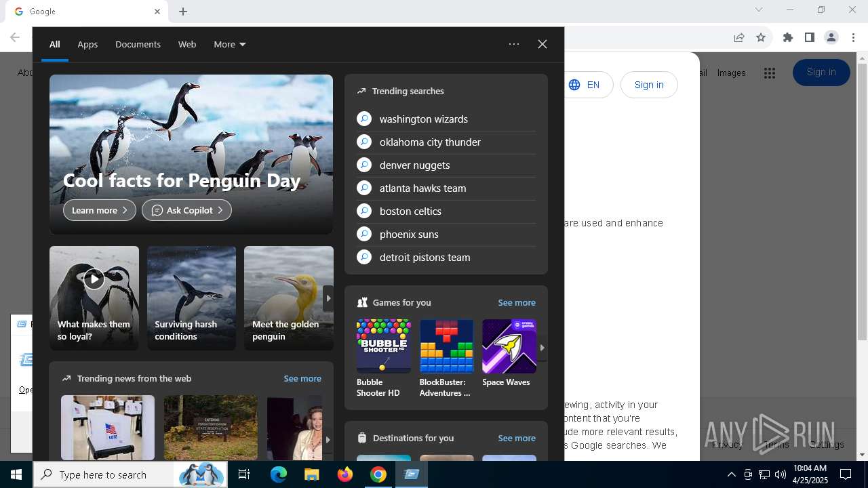Open Chrome profile avatar icon

pyautogui.click(x=831, y=37)
